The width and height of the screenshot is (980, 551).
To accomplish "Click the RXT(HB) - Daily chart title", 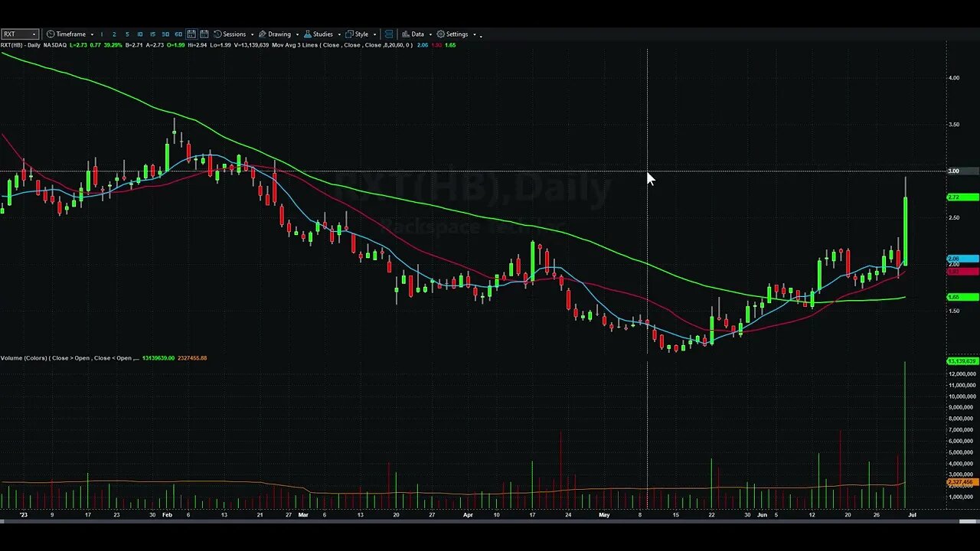I will [20, 45].
